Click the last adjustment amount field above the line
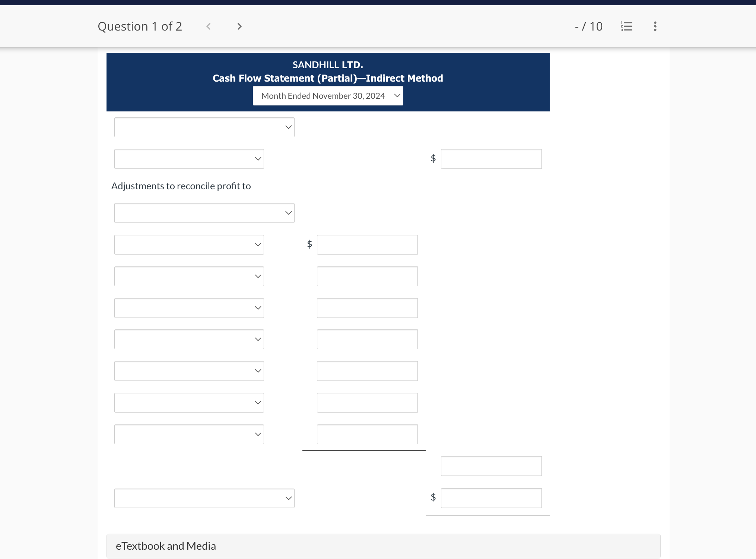This screenshot has height=559, width=756. tap(367, 435)
